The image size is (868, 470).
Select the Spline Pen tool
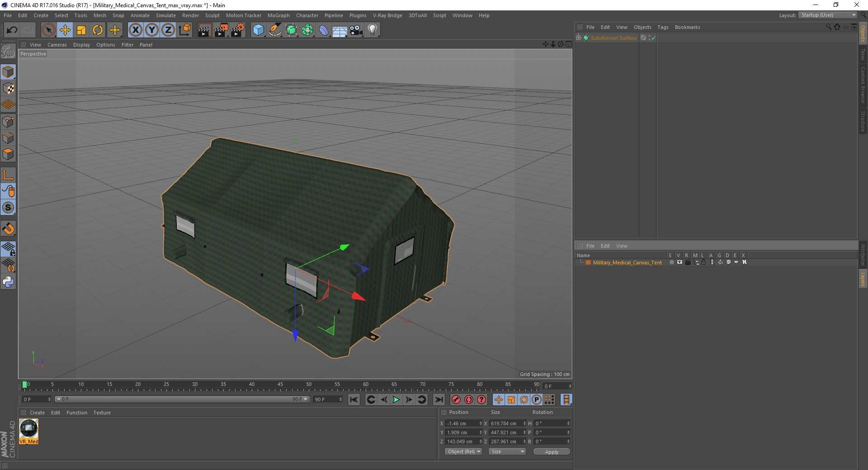(x=275, y=30)
